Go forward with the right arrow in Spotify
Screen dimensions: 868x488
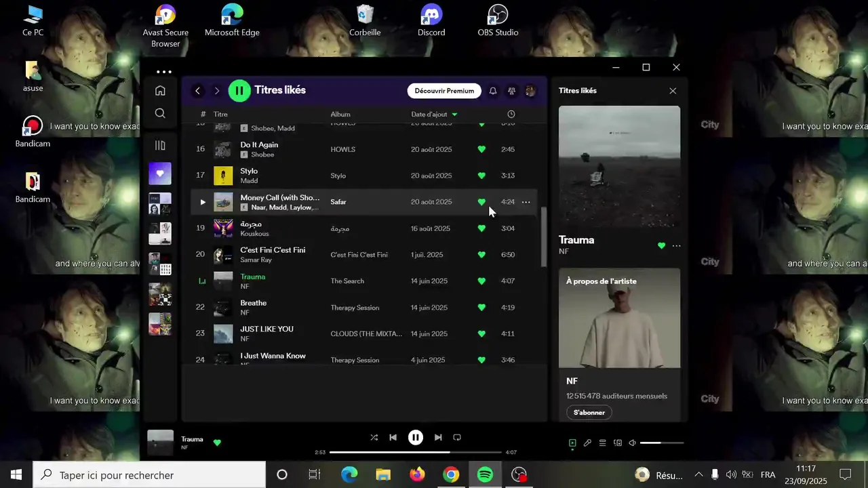click(217, 91)
